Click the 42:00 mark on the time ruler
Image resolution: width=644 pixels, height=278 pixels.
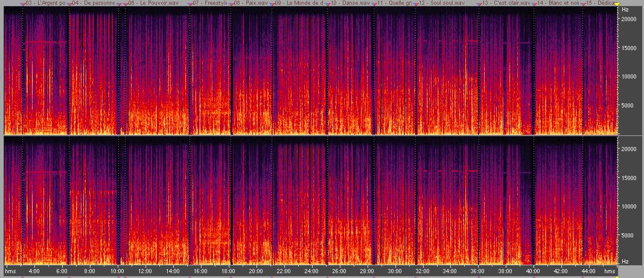click(561, 271)
